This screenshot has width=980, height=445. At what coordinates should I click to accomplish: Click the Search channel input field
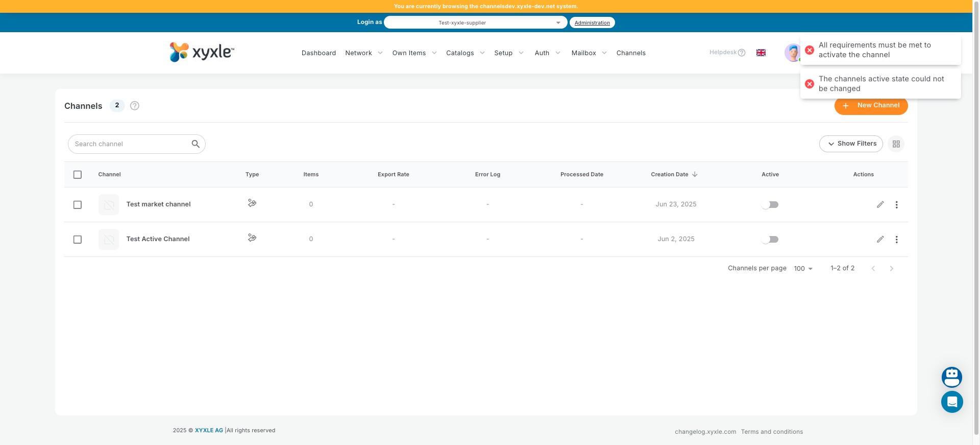click(x=130, y=144)
